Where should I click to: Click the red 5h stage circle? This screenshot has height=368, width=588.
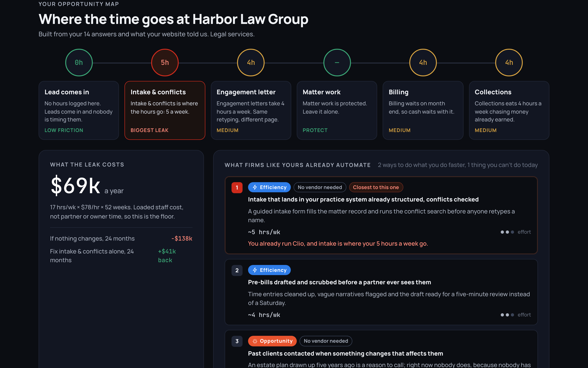pyautogui.click(x=165, y=63)
